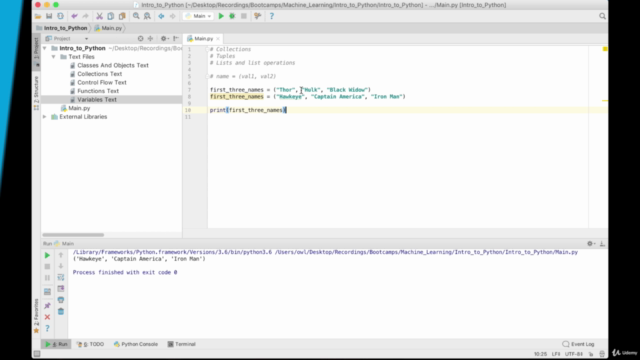Click Main.py breadcrumb
The height and width of the screenshot is (360, 640).
108,28
